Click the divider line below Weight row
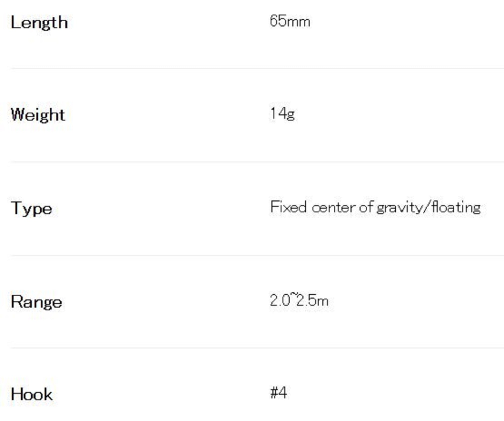Image resolution: width=504 pixels, height=421 pixels. click(257, 162)
